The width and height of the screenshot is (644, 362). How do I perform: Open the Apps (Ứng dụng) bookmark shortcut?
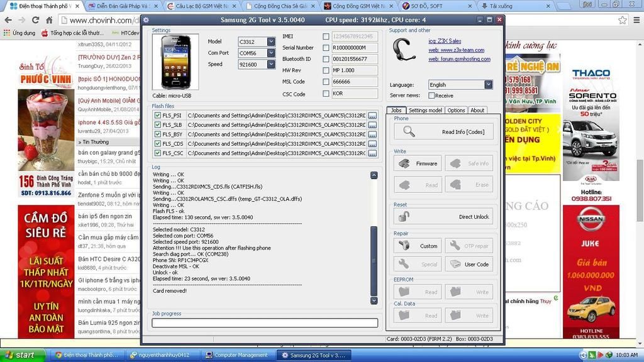click(x=19, y=33)
